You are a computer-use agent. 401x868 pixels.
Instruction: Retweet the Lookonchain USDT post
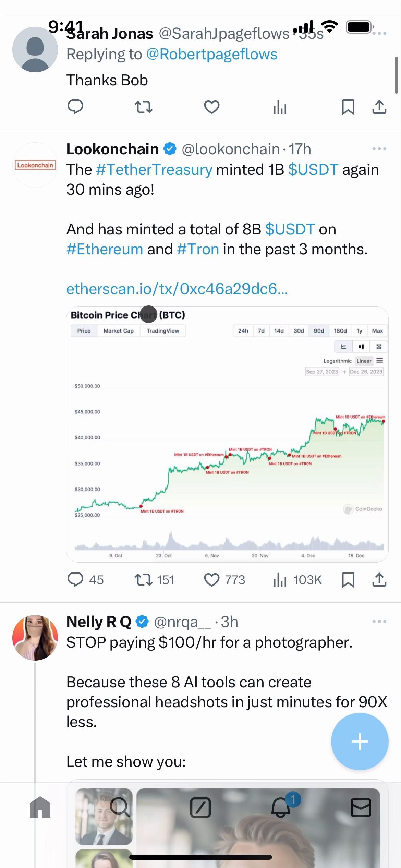[144, 580]
